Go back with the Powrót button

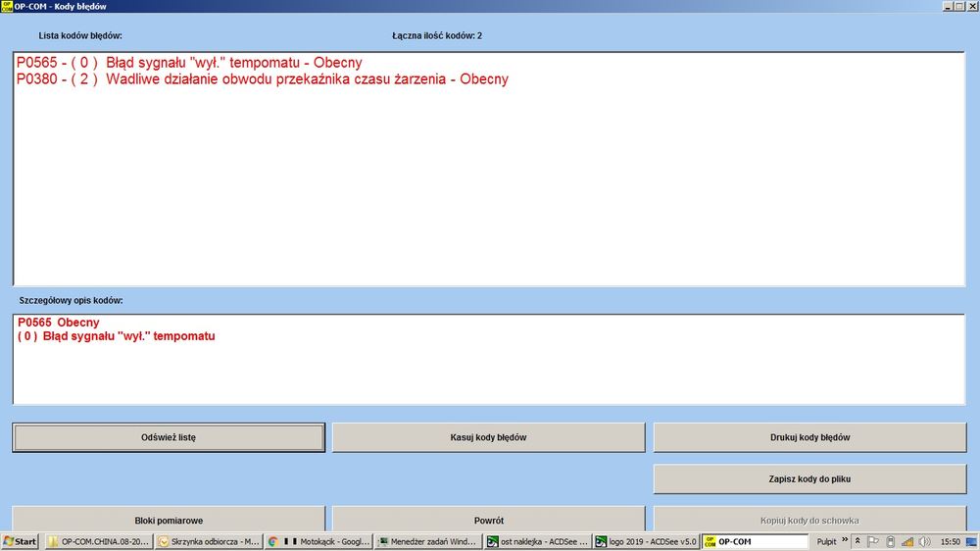488,519
